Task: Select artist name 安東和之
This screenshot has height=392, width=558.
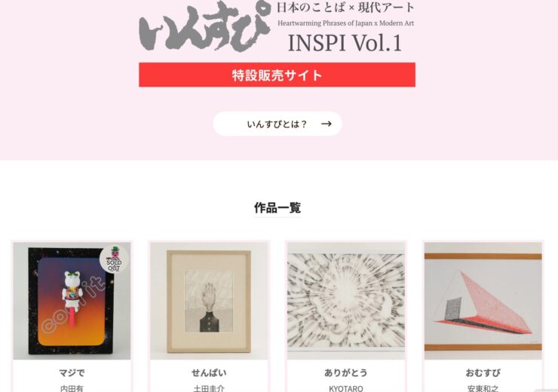Action: [483, 388]
